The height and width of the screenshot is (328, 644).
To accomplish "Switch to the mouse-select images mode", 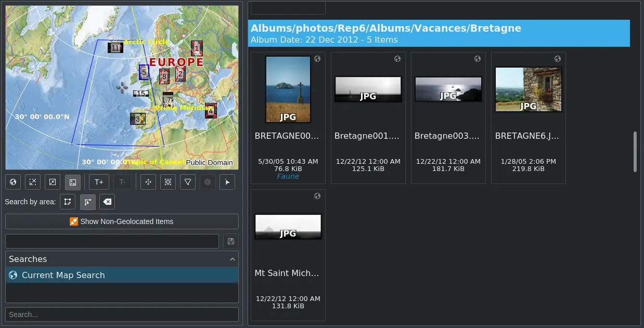I will pos(227,182).
